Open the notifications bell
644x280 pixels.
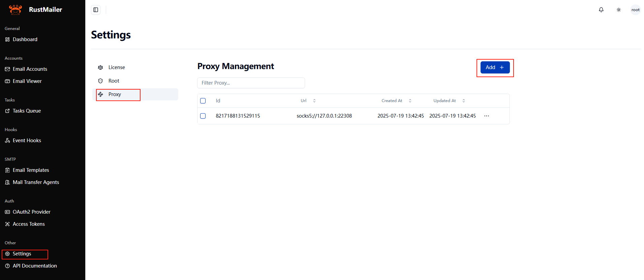601,10
